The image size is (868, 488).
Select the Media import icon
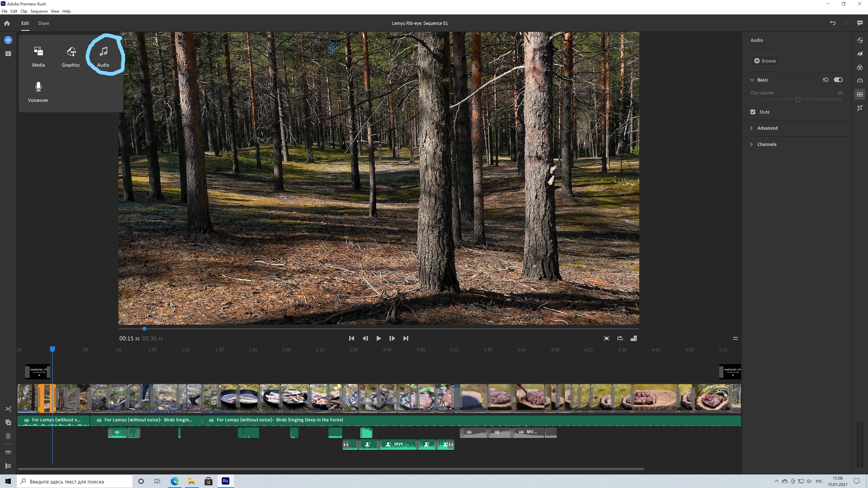click(38, 52)
